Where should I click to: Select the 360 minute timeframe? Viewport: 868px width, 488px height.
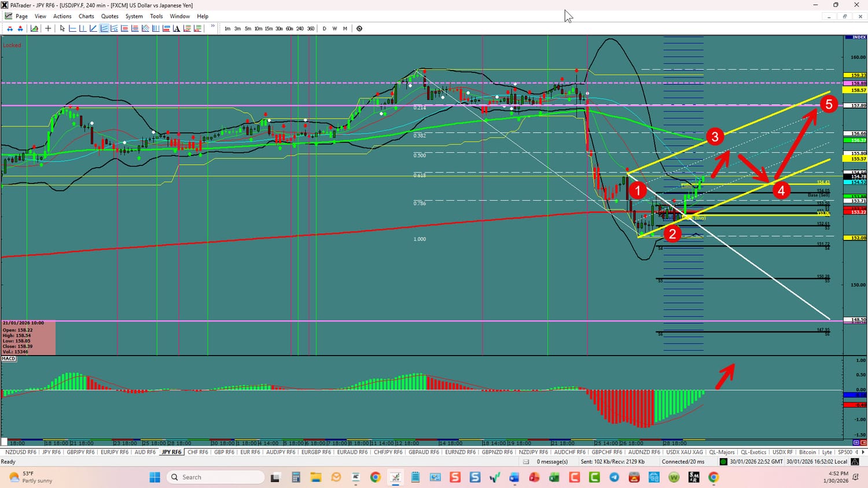pos(311,28)
